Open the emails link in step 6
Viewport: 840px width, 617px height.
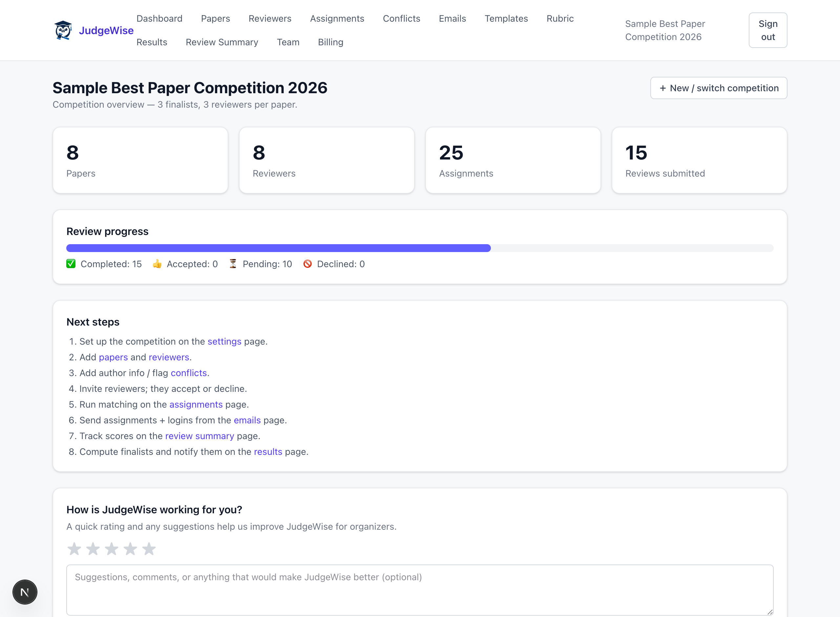(x=247, y=420)
